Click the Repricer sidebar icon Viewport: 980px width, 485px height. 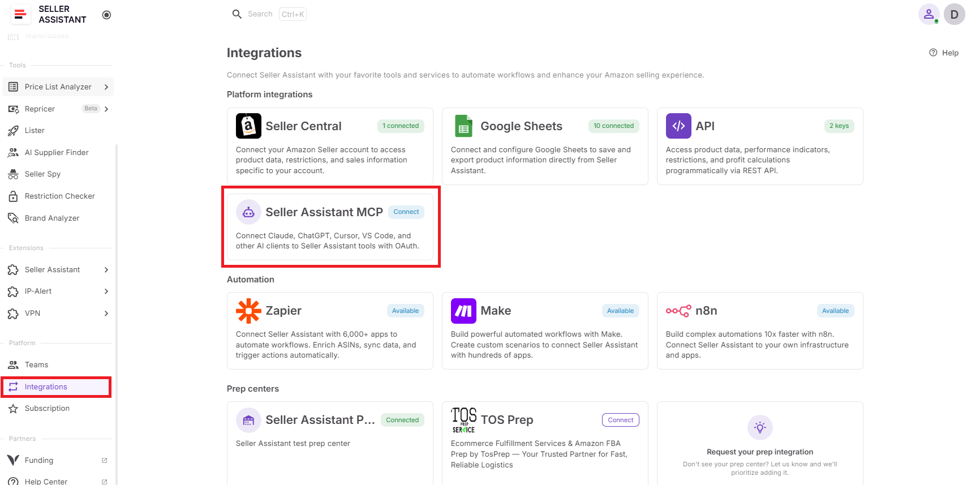click(x=13, y=109)
